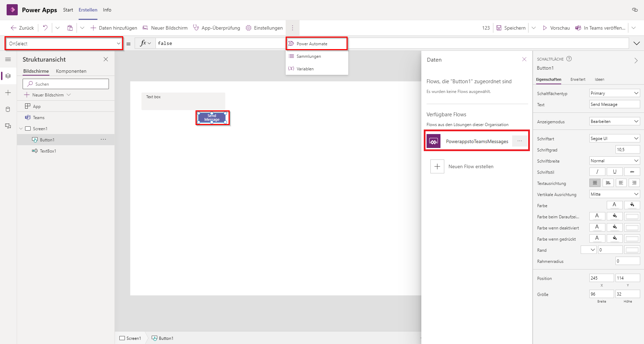Open the Erweitert properties tab
This screenshot has height=344, width=644.
pyautogui.click(x=578, y=79)
